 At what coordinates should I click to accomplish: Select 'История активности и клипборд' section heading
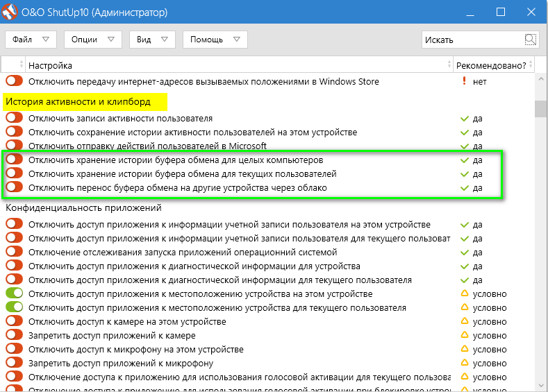pos(78,101)
